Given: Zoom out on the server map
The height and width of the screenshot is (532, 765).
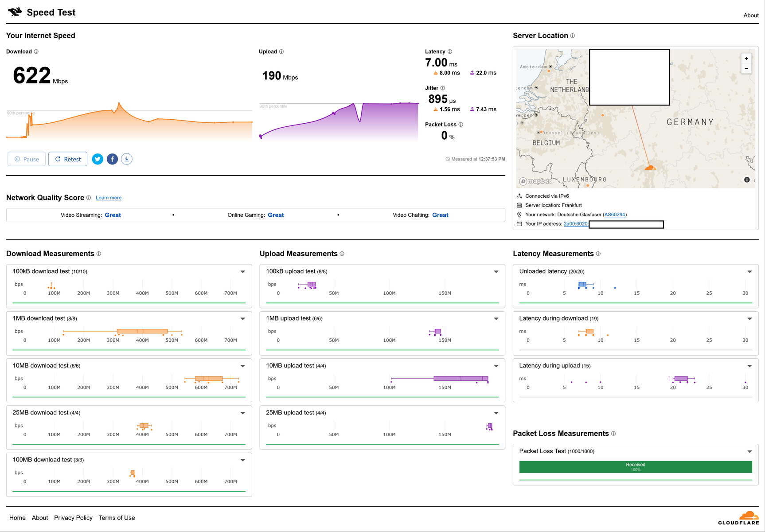Looking at the screenshot, I should pos(746,68).
